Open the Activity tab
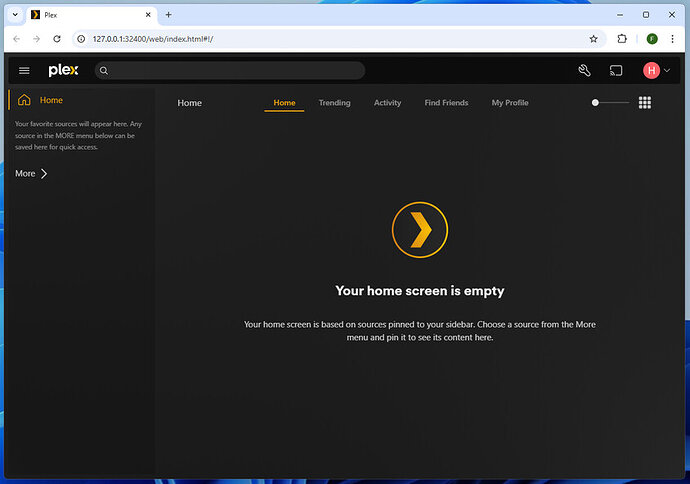Viewport: 690px width, 484px height. [387, 103]
